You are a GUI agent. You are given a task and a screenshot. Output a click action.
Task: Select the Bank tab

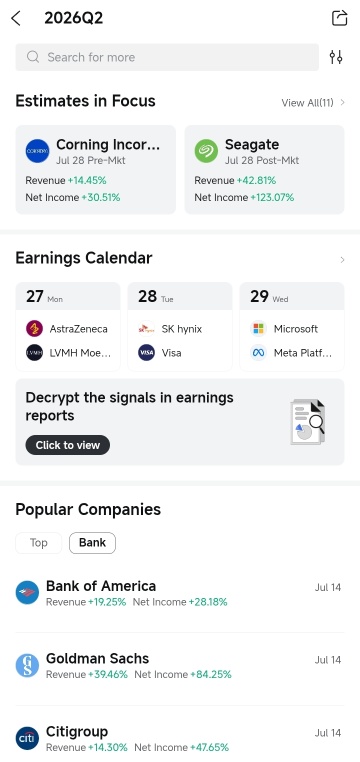(x=92, y=543)
